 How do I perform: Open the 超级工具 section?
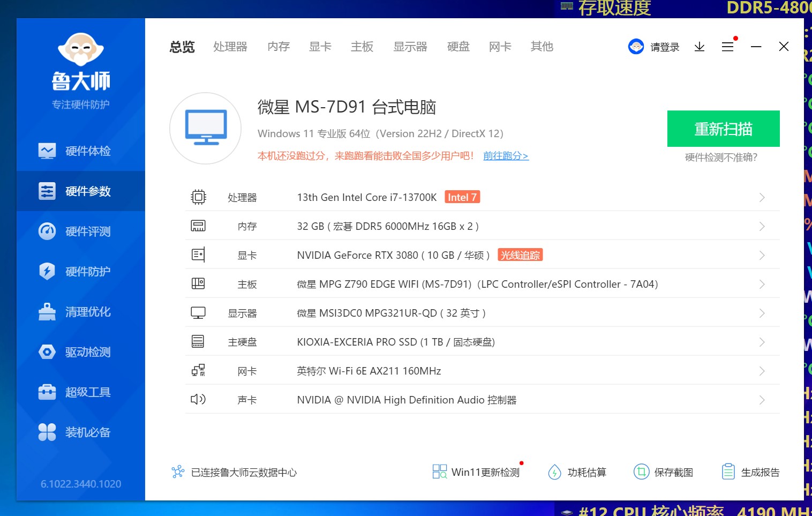pos(80,392)
